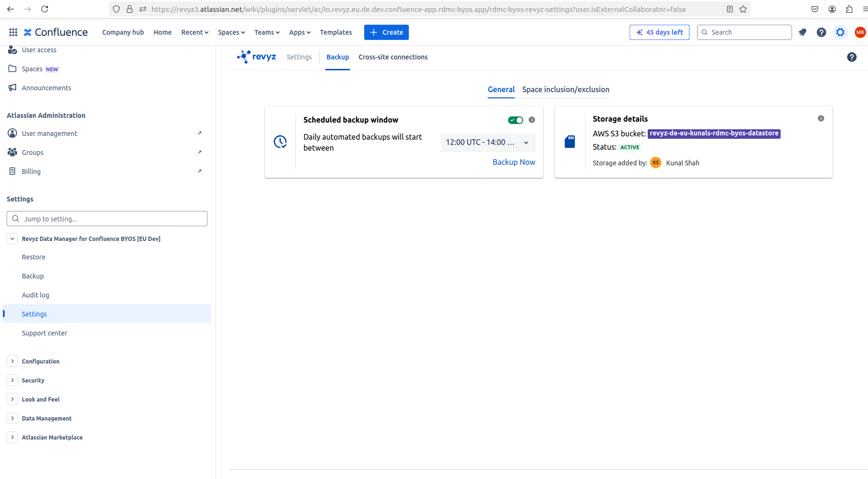Viewport: 868px width, 479px height.
Task: Open Templates in the top navigation
Action: 336,32
